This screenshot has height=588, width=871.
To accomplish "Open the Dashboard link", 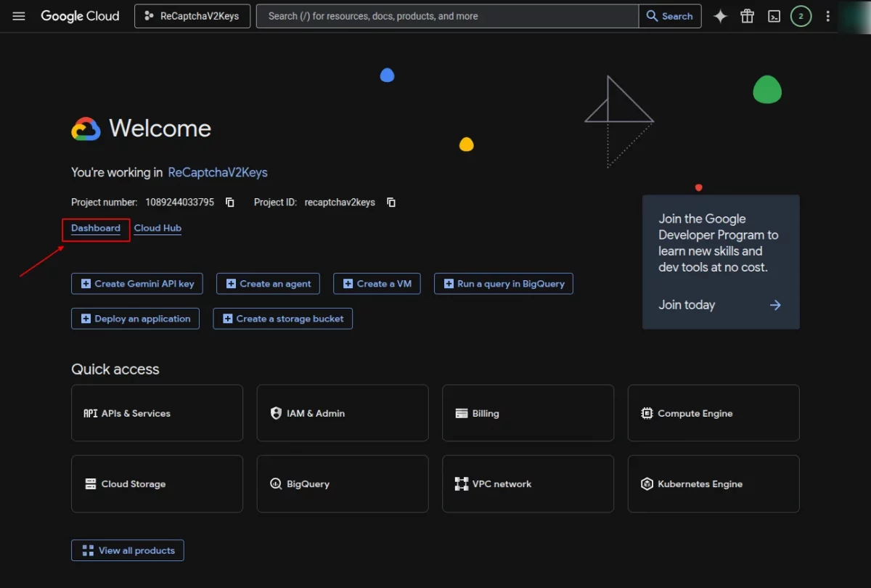I will click(96, 228).
